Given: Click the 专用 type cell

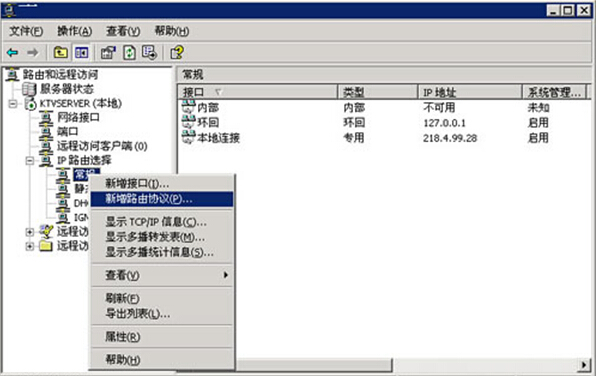Looking at the screenshot, I should 354,138.
